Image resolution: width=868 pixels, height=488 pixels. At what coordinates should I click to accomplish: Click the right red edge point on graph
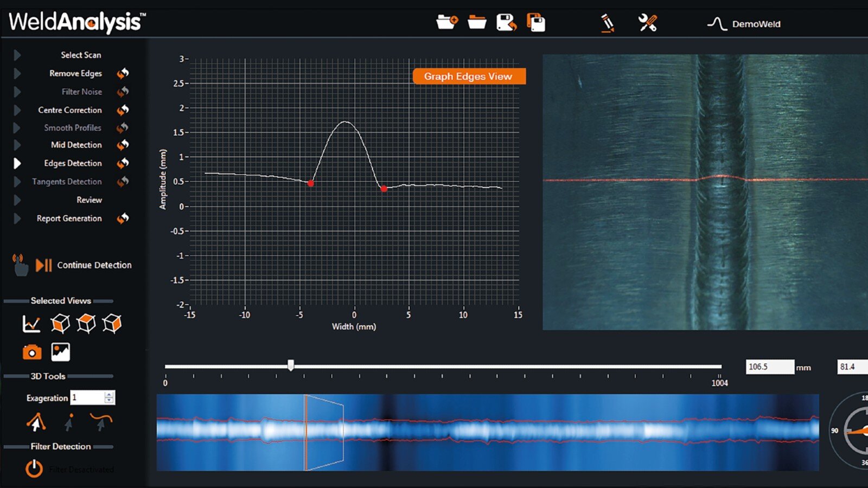(x=384, y=189)
